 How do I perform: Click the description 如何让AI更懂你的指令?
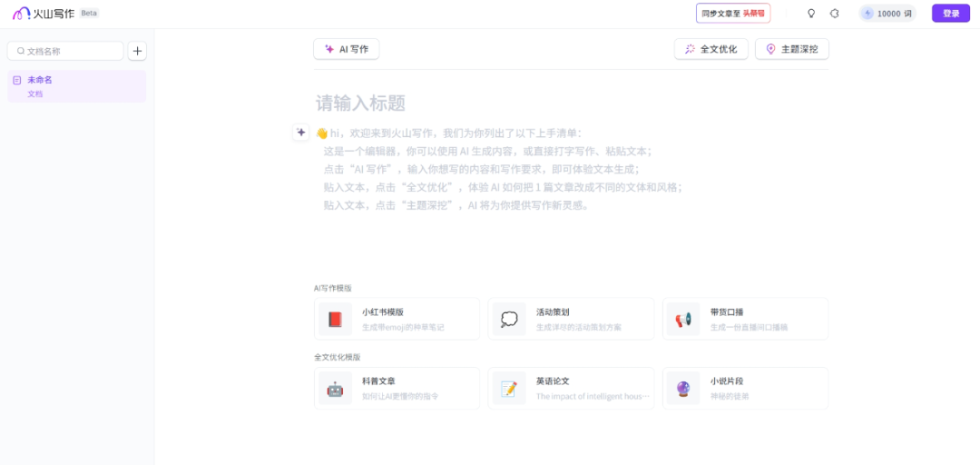(400, 396)
